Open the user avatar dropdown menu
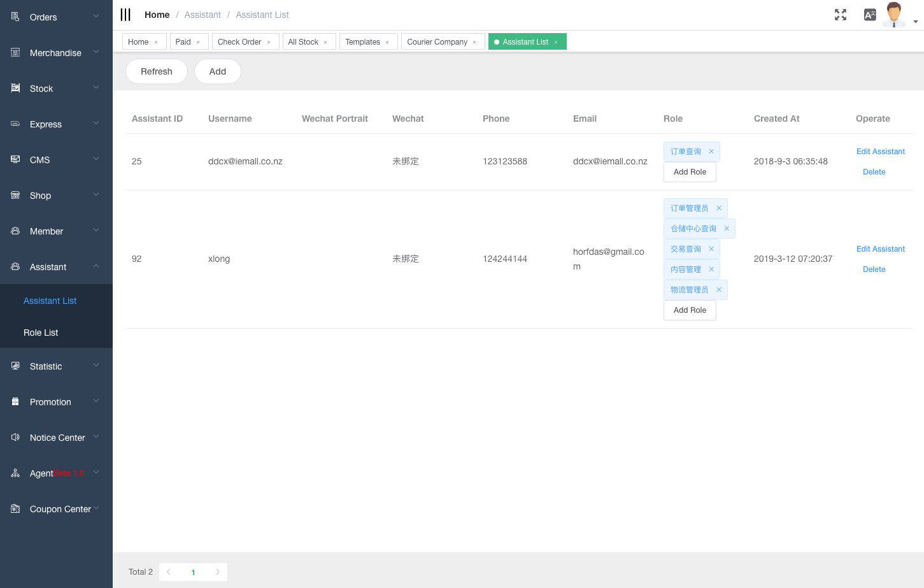924x588 pixels. pyautogui.click(x=894, y=14)
